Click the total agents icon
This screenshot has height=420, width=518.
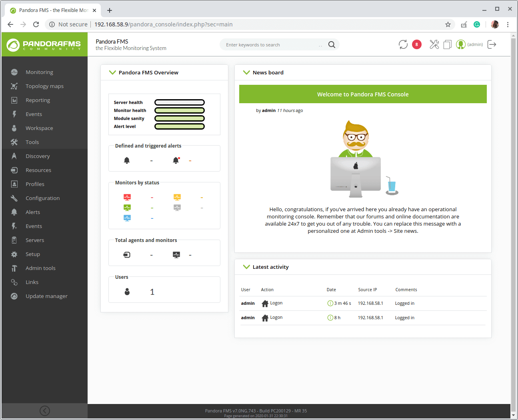click(127, 255)
